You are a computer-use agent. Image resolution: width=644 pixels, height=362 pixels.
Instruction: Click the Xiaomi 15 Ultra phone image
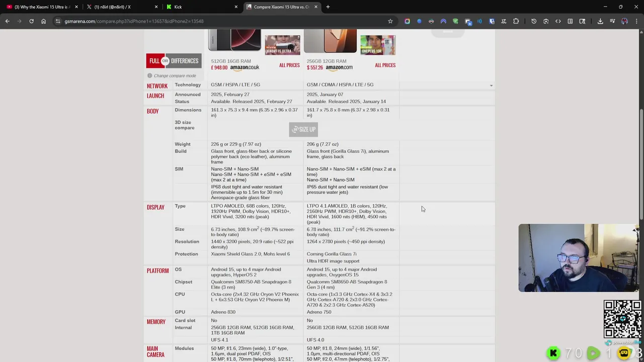pyautogui.click(x=234, y=40)
